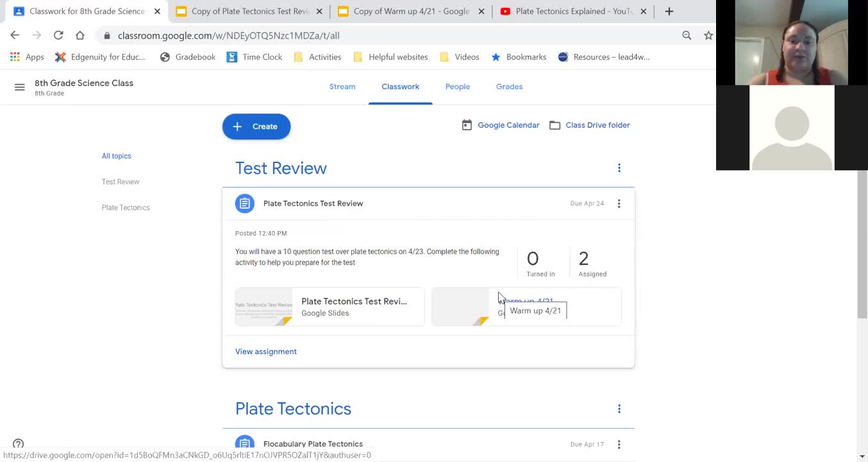The image size is (868, 462).
Task: Click the page vertical scrollbar
Action: tap(862, 244)
